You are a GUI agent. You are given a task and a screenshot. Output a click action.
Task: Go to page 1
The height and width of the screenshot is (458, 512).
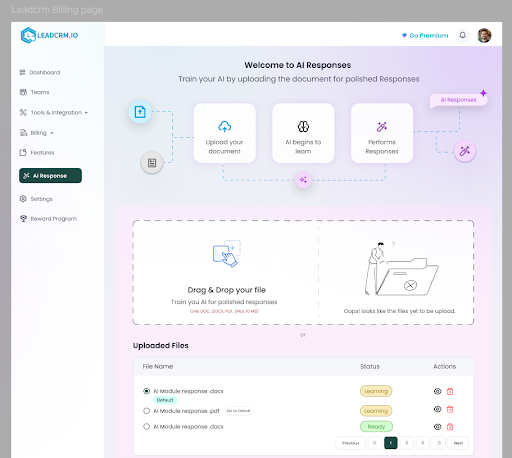[x=391, y=443]
